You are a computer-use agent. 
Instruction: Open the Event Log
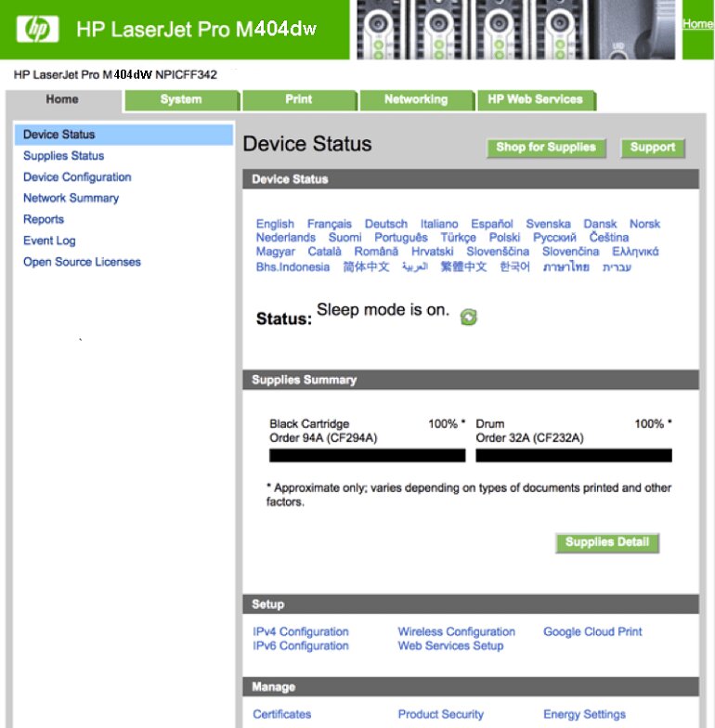click(x=49, y=240)
